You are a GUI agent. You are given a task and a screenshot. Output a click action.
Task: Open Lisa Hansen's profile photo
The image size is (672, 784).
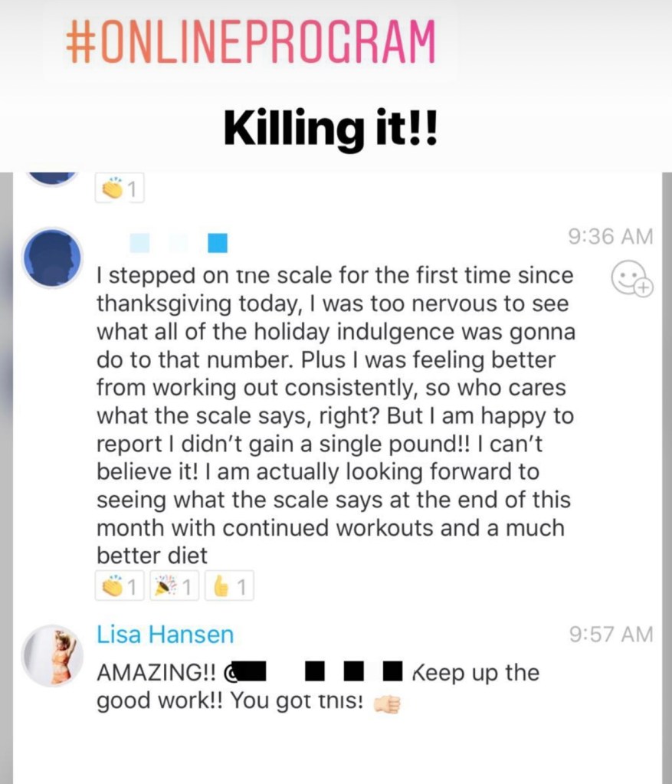tap(52, 655)
